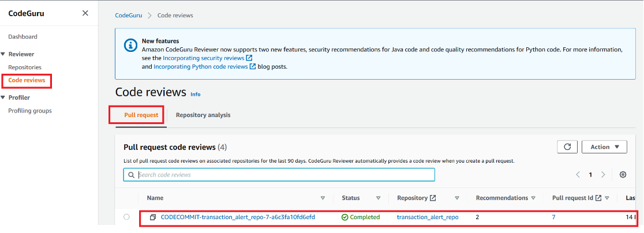Open the transaction_alert_repo repository link
Viewport: 644px width, 233px height.
[428, 217]
